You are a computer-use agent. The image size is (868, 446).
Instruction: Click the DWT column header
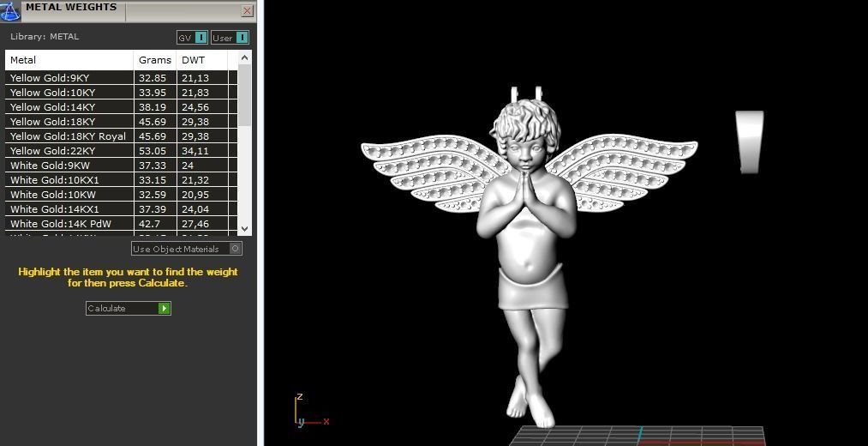(x=201, y=60)
